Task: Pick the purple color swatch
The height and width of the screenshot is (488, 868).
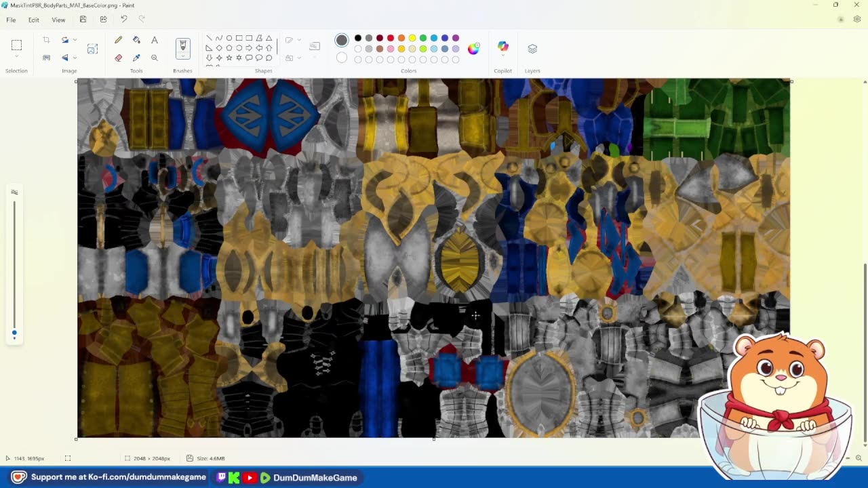Action: (456, 38)
